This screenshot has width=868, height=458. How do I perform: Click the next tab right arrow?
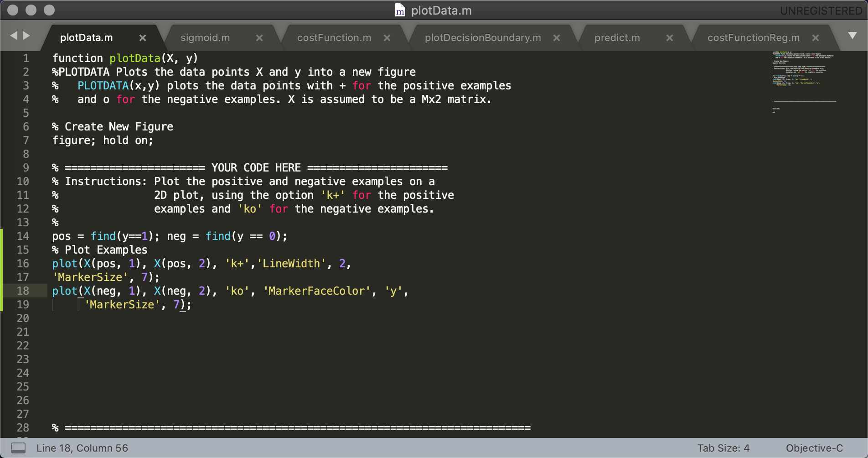(x=26, y=36)
